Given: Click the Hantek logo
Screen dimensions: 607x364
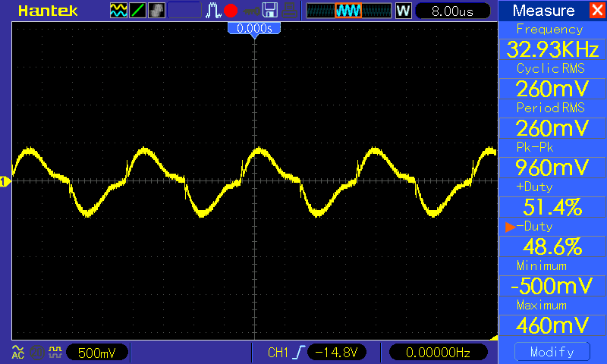Looking at the screenshot, I should (x=48, y=11).
